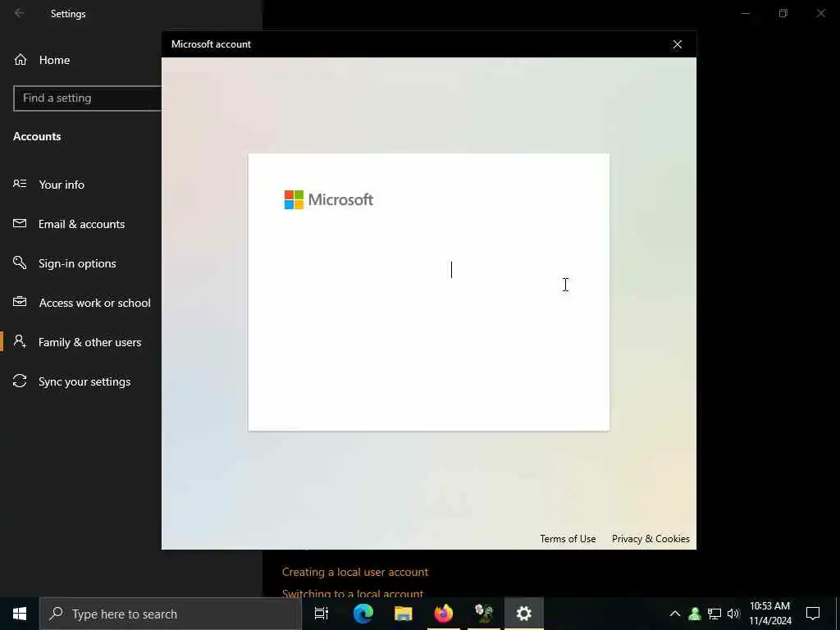Click the taskbar search box
Screen dimensions: 840x630
(171, 614)
